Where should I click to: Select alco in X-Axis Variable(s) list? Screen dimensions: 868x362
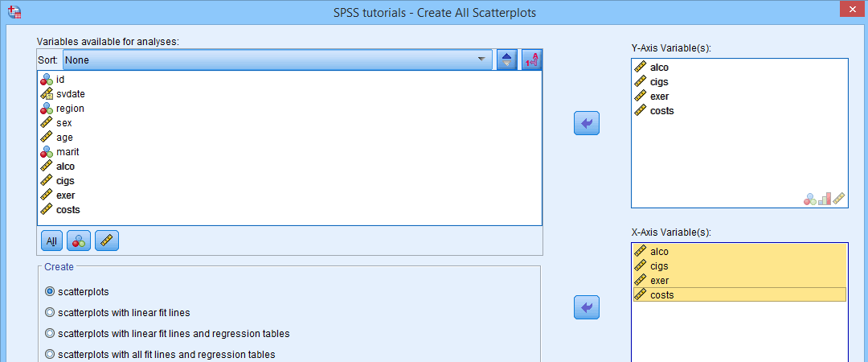pyautogui.click(x=739, y=251)
